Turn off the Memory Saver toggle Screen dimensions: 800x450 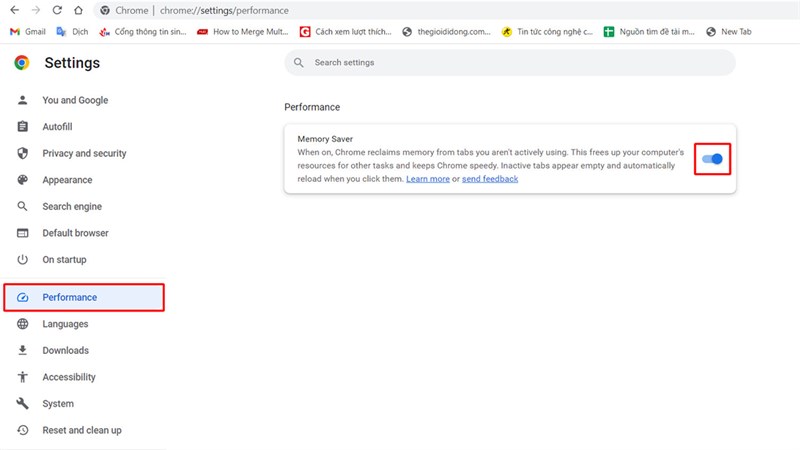click(712, 159)
